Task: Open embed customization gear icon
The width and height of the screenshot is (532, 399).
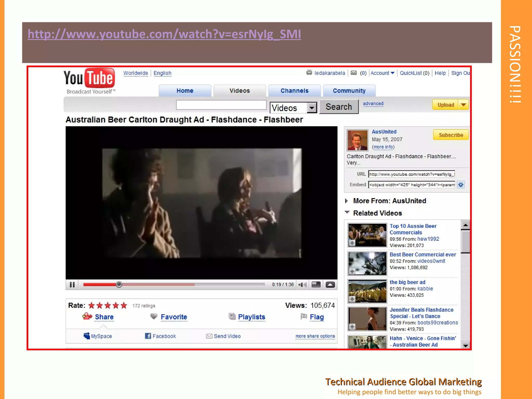Action: (x=461, y=185)
